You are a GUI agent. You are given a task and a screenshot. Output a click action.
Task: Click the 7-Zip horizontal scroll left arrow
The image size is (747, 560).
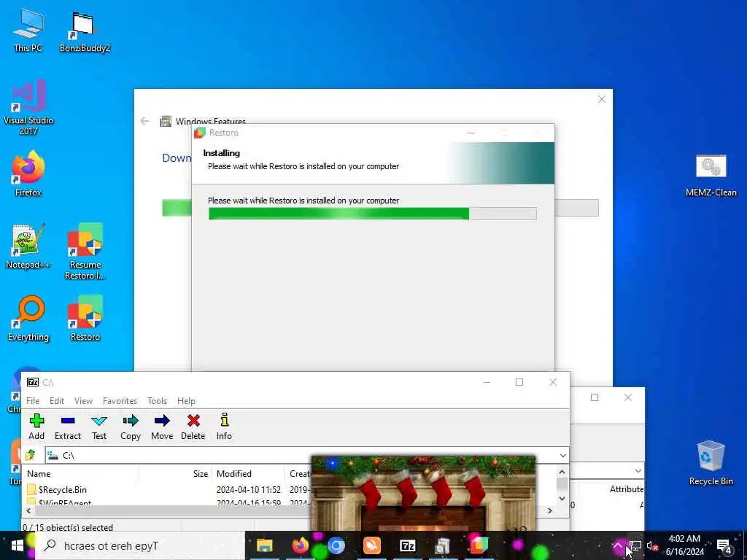tap(28, 510)
